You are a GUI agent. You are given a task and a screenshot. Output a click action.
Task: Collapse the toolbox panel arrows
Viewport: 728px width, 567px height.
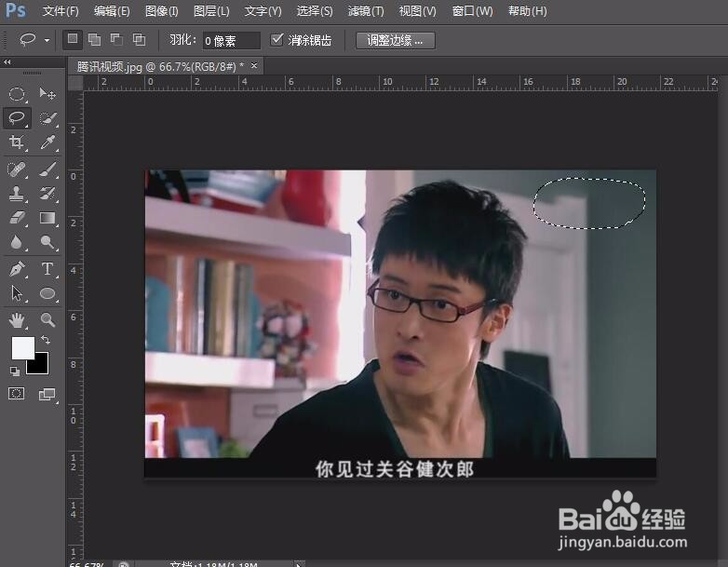click(x=7, y=62)
